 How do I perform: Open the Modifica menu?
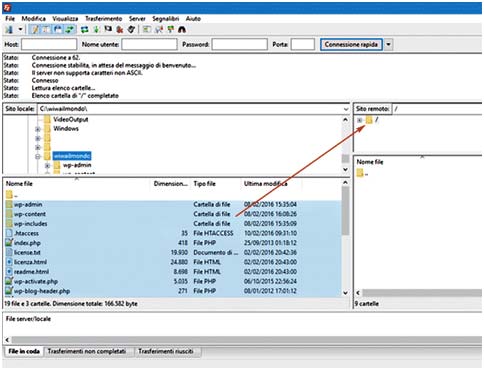[33, 19]
